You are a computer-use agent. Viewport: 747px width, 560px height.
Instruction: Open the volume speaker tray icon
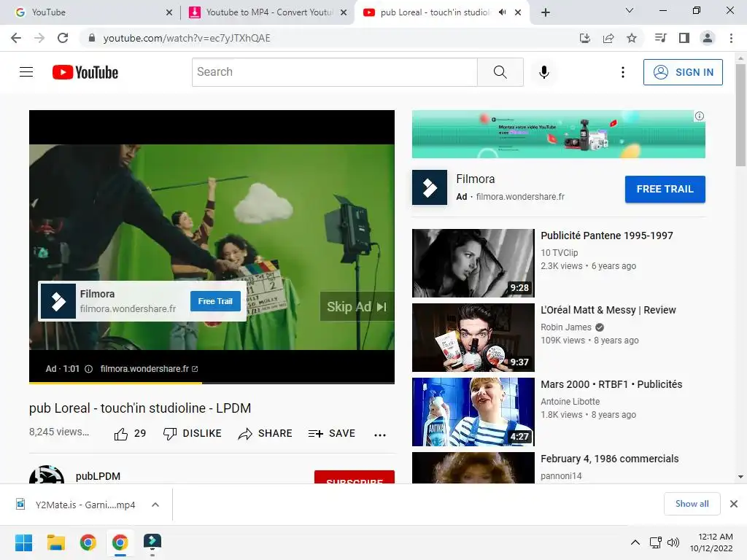(673, 542)
